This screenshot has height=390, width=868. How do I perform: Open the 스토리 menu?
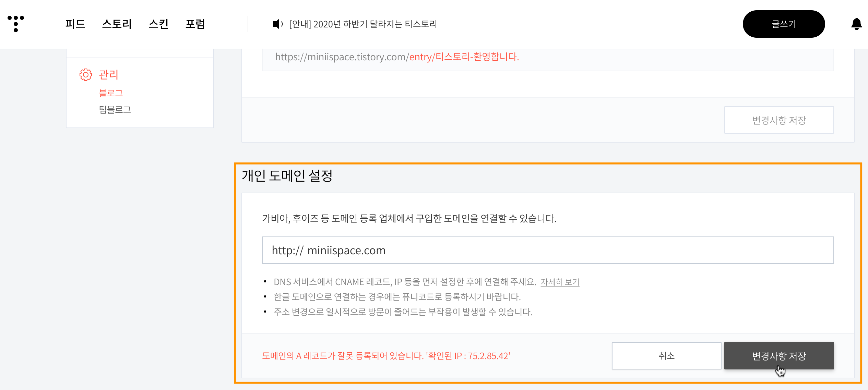click(117, 24)
